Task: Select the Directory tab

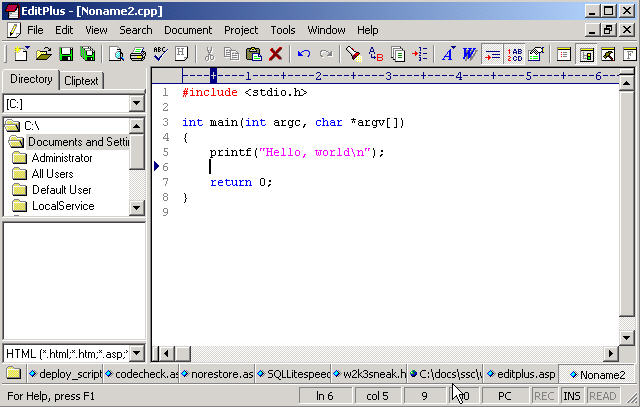Action: (x=31, y=79)
